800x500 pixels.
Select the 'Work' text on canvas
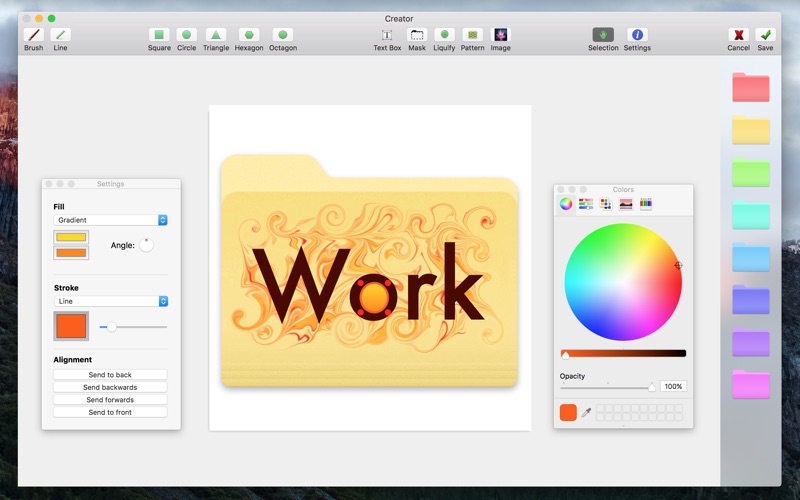click(x=367, y=283)
